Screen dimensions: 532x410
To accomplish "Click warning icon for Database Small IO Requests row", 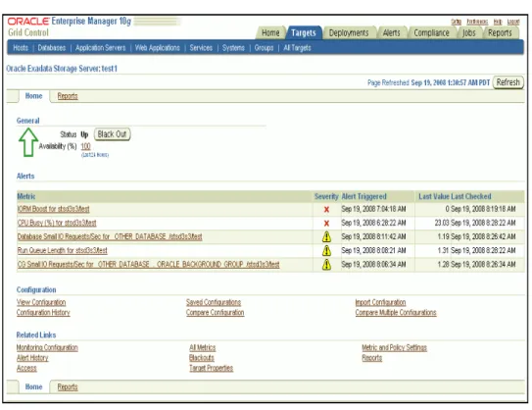I will 326,236.
